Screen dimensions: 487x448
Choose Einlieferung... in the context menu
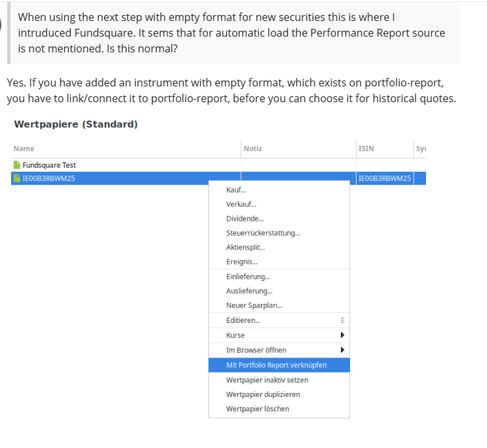[279, 276]
